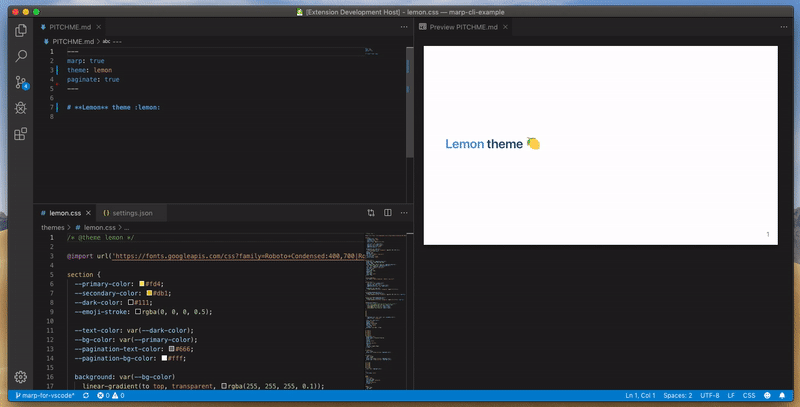800x407 pixels.
Task: Open the Source Control view
Action: (x=20, y=83)
